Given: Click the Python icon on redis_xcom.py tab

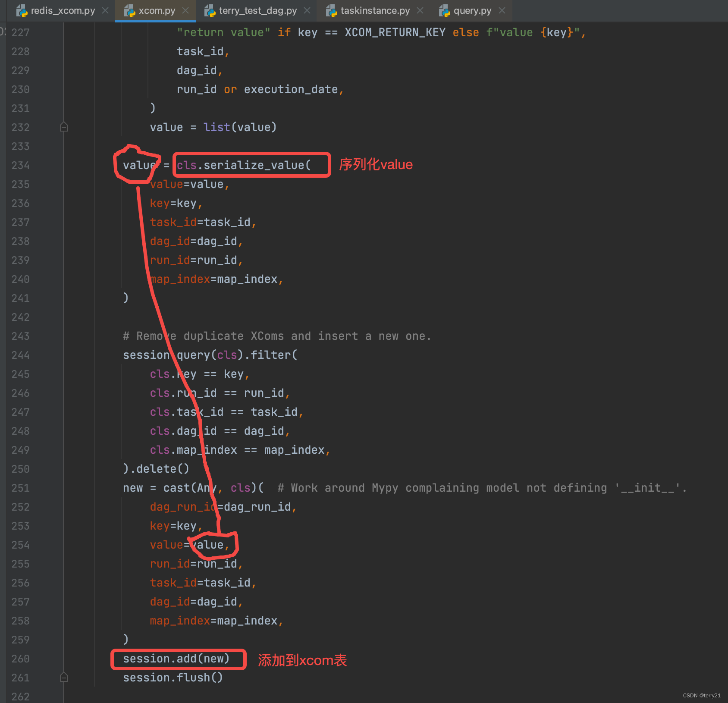Looking at the screenshot, I should click(x=21, y=10).
